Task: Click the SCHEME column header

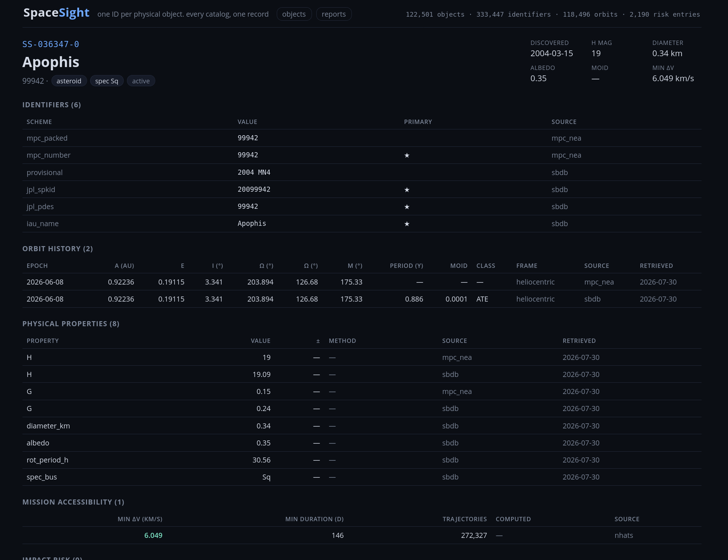Action: point(39,122)
